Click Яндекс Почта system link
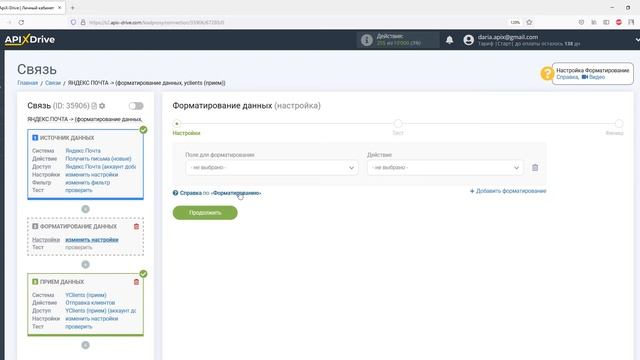This screenshot has height=360, width=640. (83, 151)
